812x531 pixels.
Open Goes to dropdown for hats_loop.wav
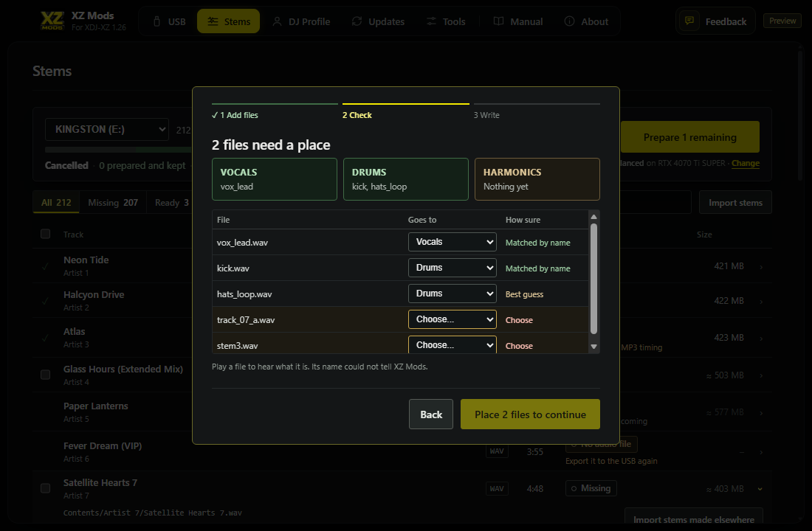(x=452, y=294)
